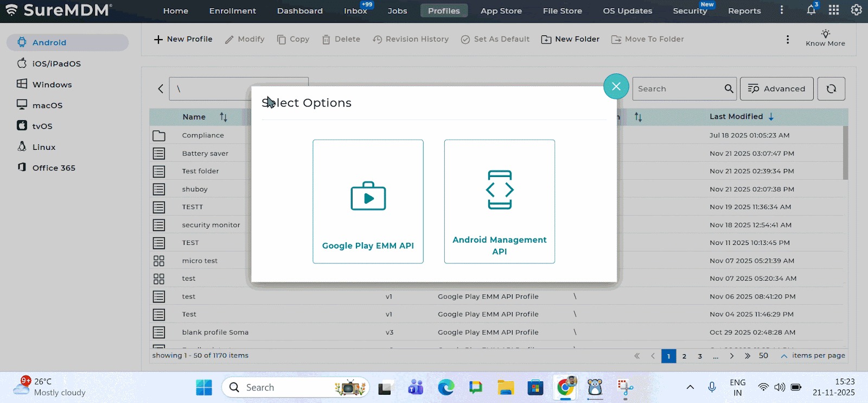Open the settings gear icon

856,10
